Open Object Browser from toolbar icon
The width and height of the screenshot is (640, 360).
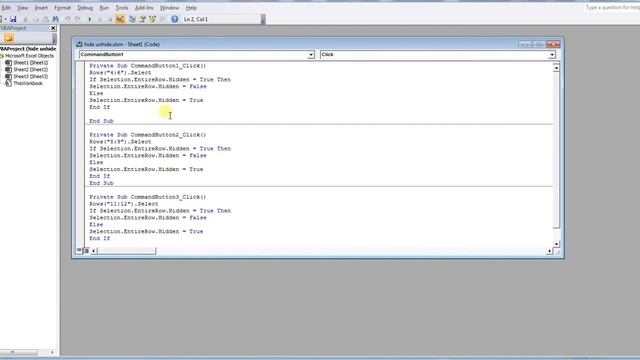pos(152,19)
